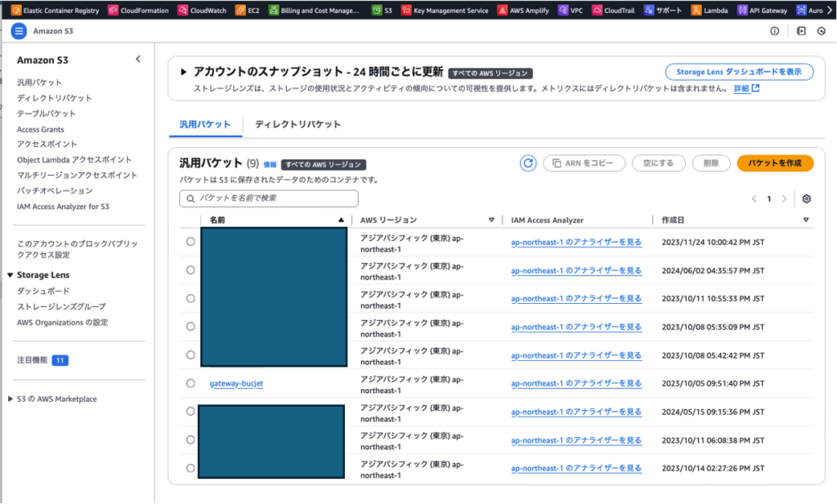Expand アカウントのスナップショット section
837x504 pixels.
pos(183,71)
